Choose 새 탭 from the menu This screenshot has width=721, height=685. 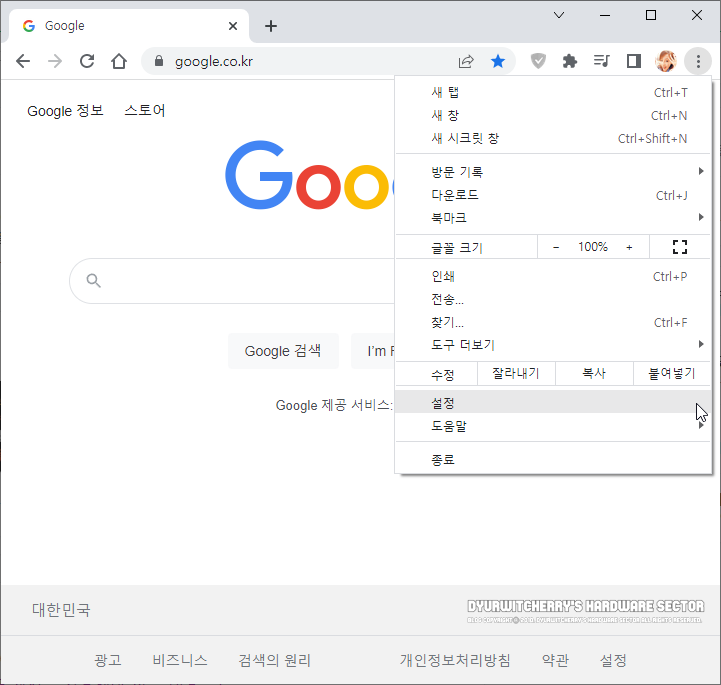[x=553, y=92]
